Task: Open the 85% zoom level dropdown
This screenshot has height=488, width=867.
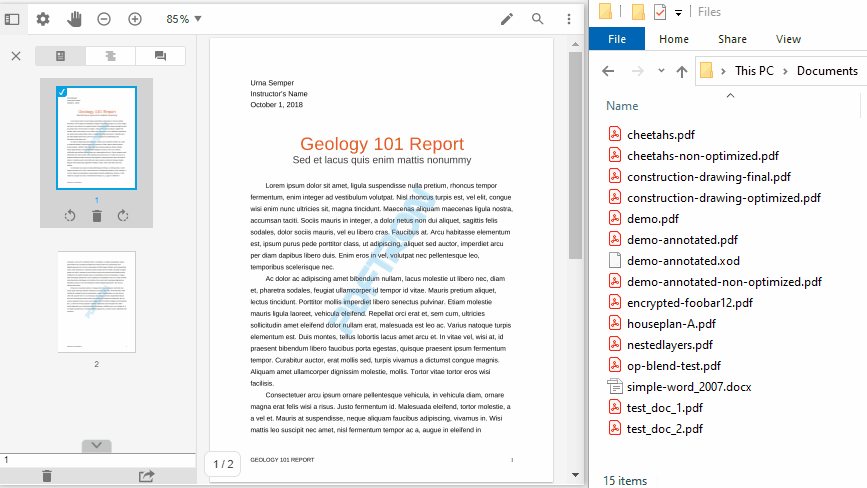Action: (x=184, y=19)
